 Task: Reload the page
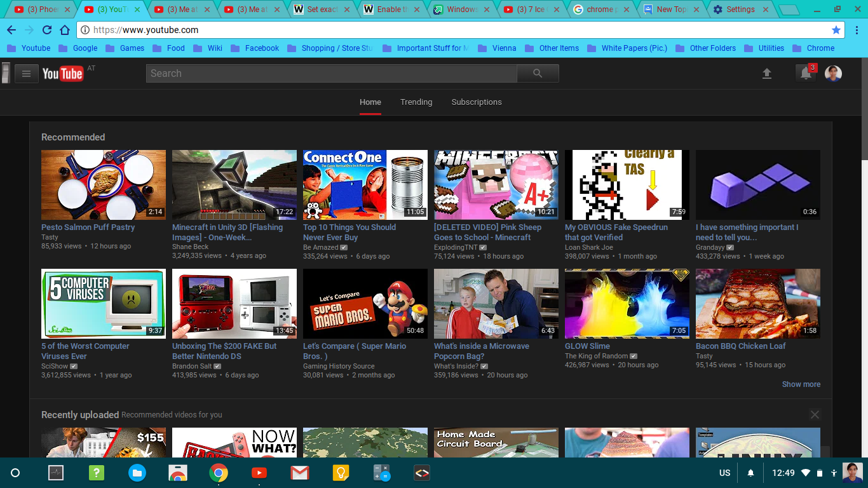click(47, 30)
